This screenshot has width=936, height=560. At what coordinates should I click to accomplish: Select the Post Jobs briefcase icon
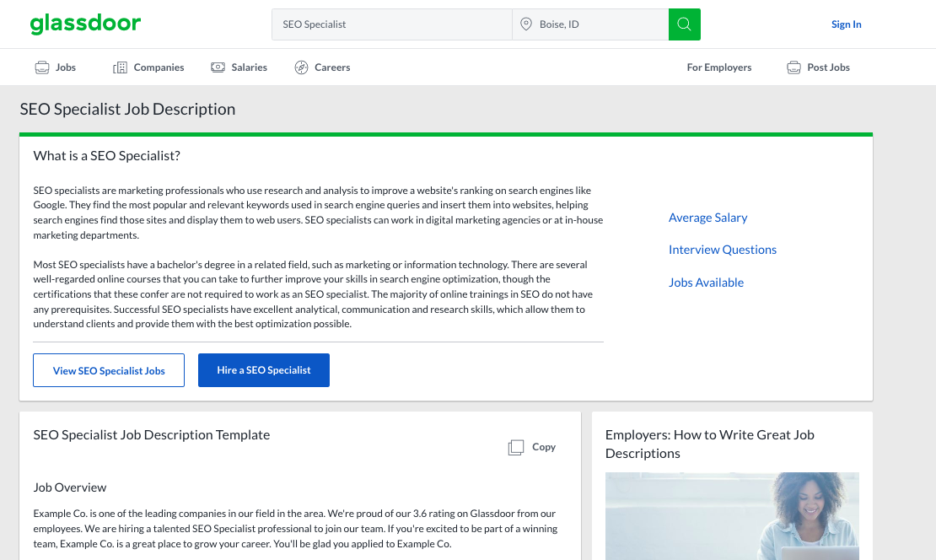[793, 67]
